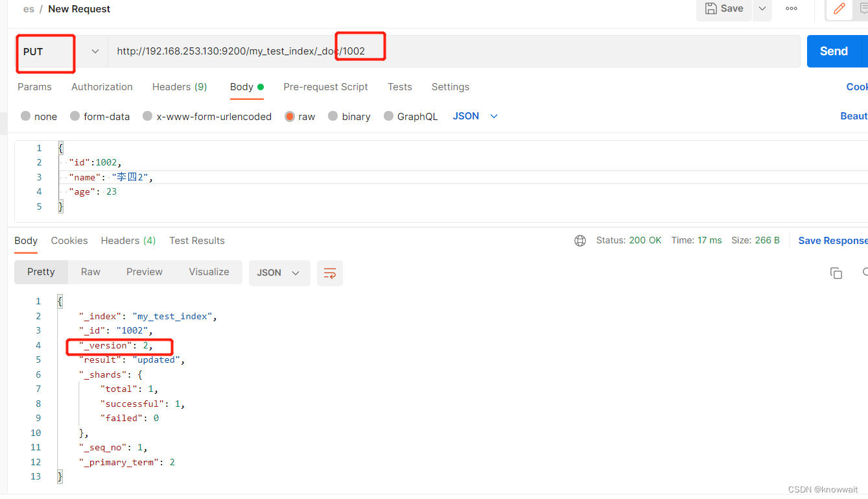Open the Pre-request Script tab
The width and height of the screenshot is (868, 499).
(x=325, y=87)
